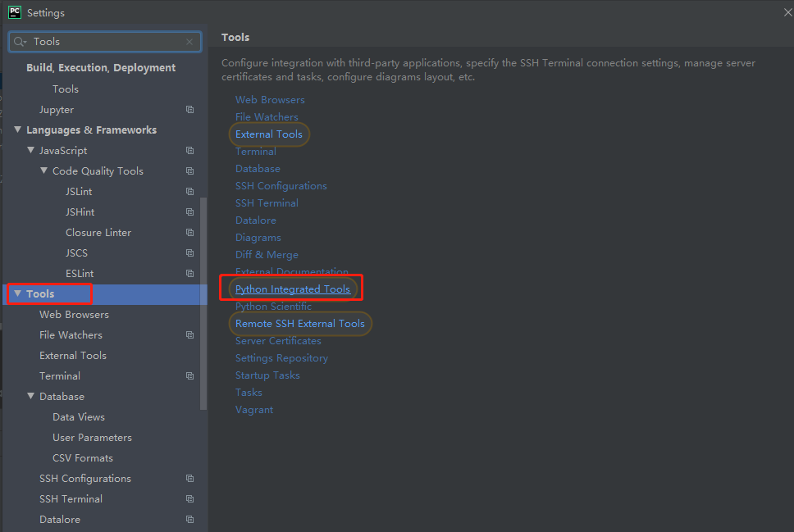Click the project-level icon beside Jupyter
This screenshot has height=532, width=794.
[x=190, y=109]
